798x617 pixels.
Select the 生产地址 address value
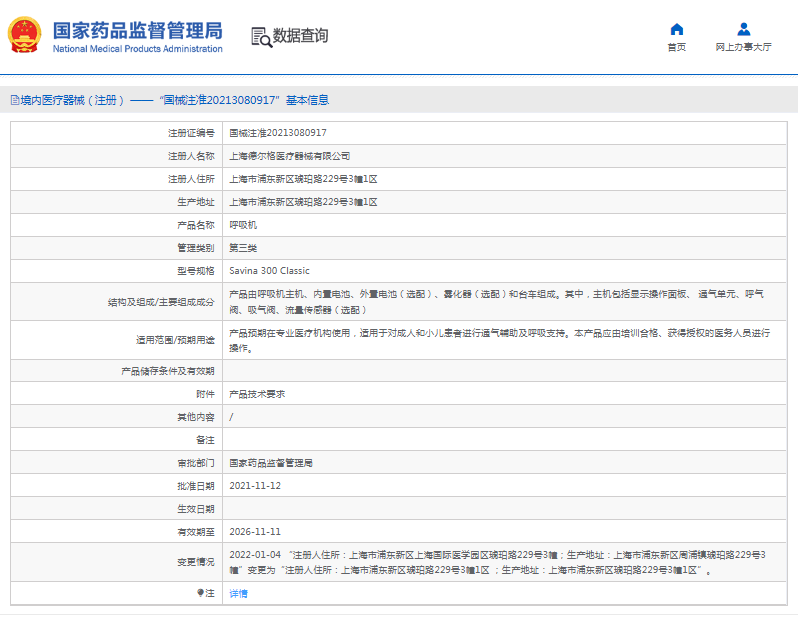pyautogui.click(x=303, y=202)
